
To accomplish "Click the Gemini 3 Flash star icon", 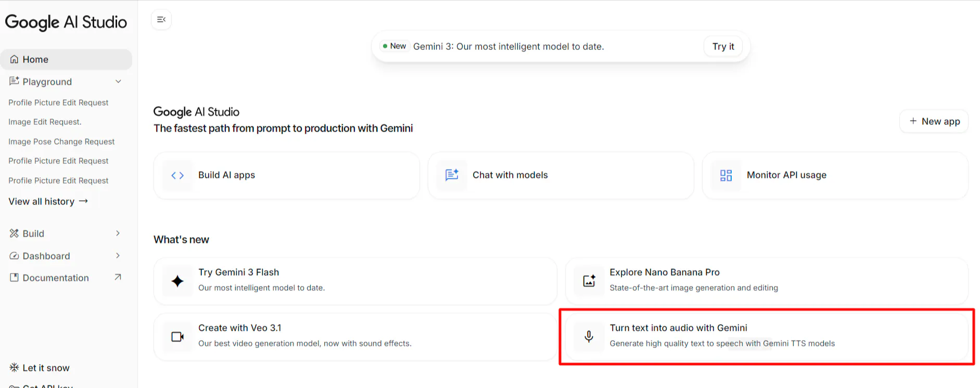I will 177,281.
